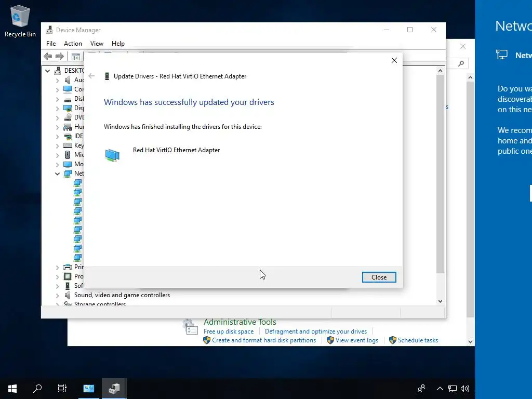Select the Display adapters category icon
Screen dimensions: 532x399
tap(68, 108)
